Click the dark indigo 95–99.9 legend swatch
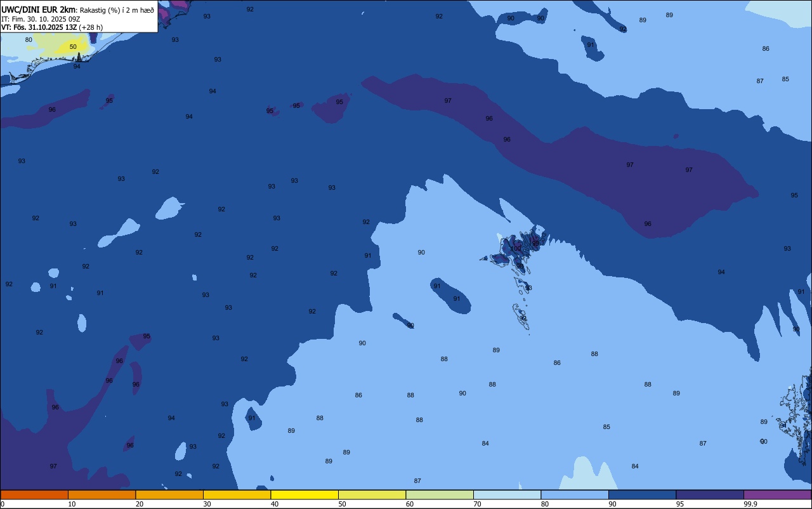 point(710,494)
